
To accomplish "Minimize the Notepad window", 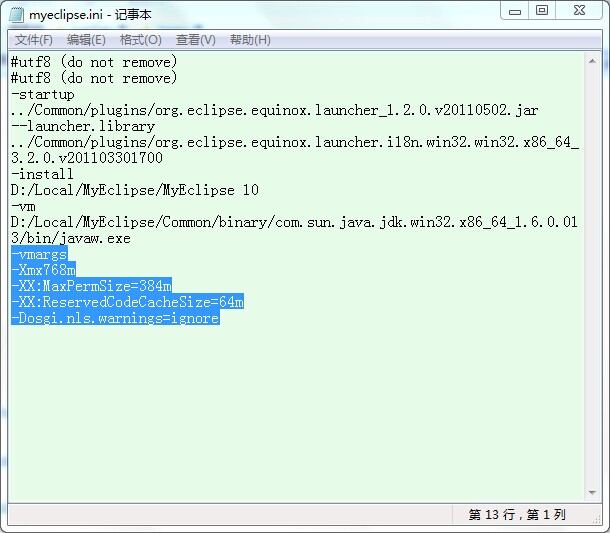I will (515, 11).
